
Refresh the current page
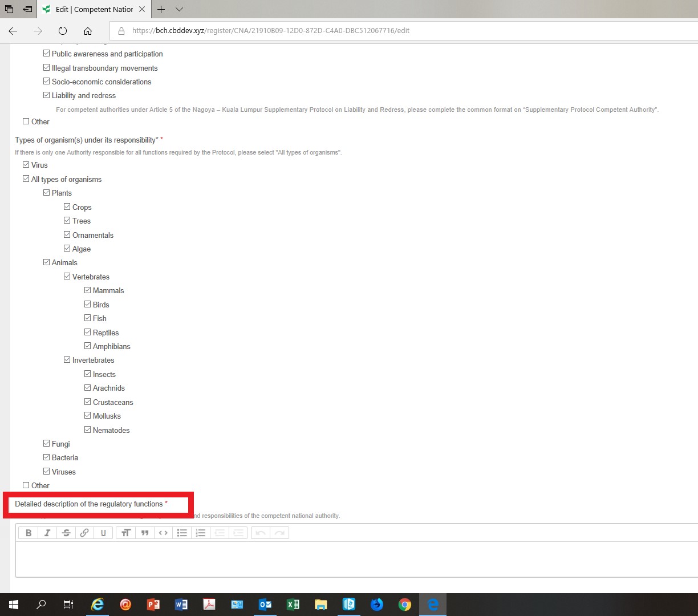pos(63,31)
